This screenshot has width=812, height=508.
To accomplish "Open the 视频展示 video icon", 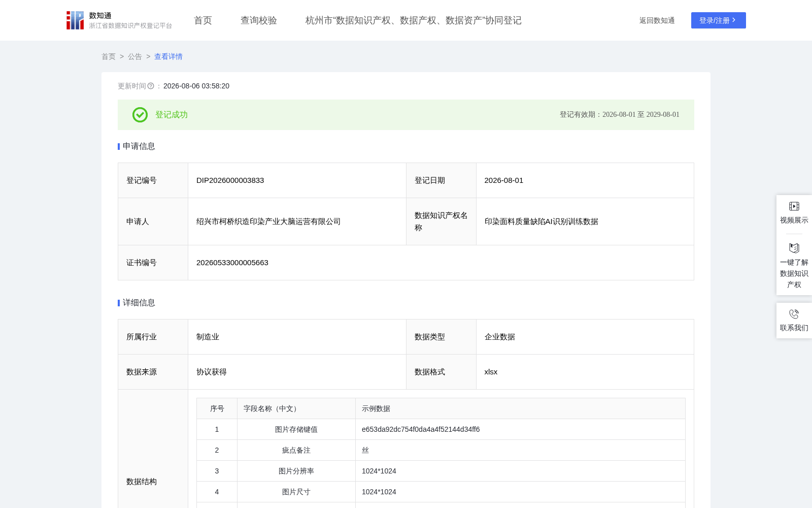I will click(794, 206).
